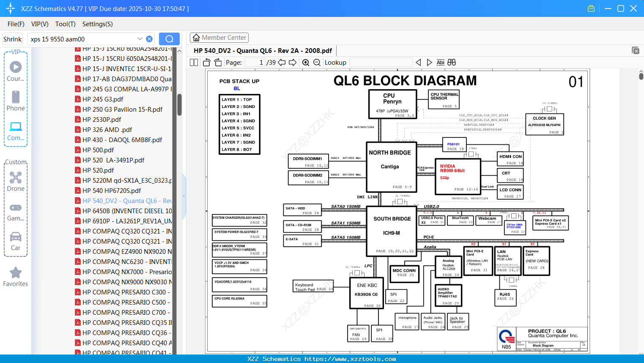Zoom in on the schematic
This screenshot has height=363, width=644.
point(306,62)
